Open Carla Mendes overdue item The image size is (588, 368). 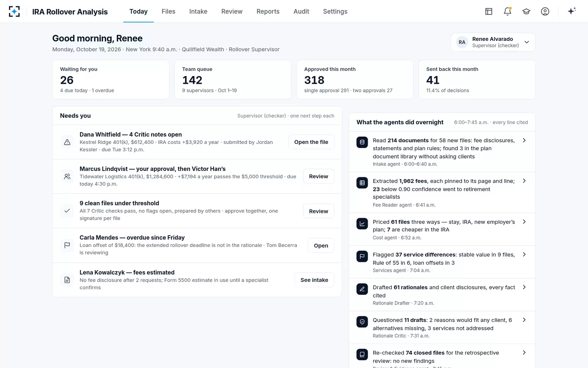point(321,245)
